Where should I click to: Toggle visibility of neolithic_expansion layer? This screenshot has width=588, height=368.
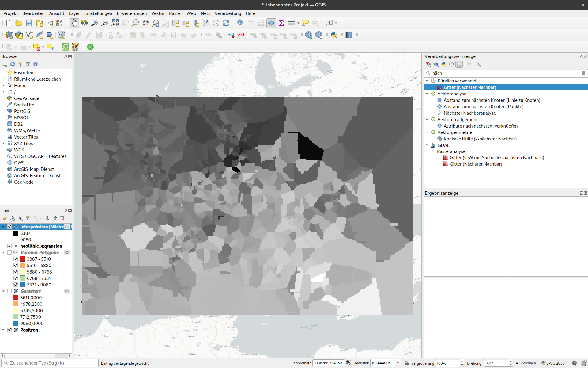click(9, 246)
